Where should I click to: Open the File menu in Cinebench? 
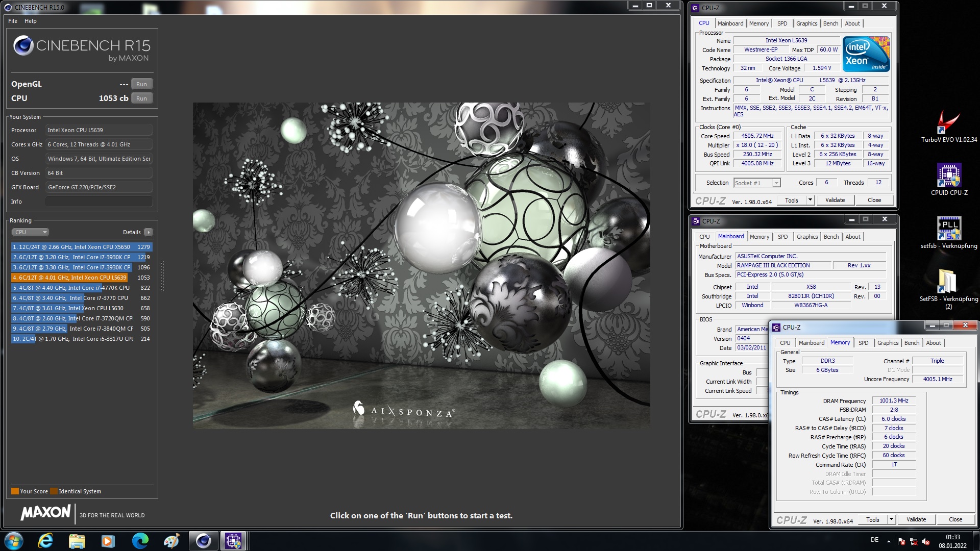(x=13, y=21)
